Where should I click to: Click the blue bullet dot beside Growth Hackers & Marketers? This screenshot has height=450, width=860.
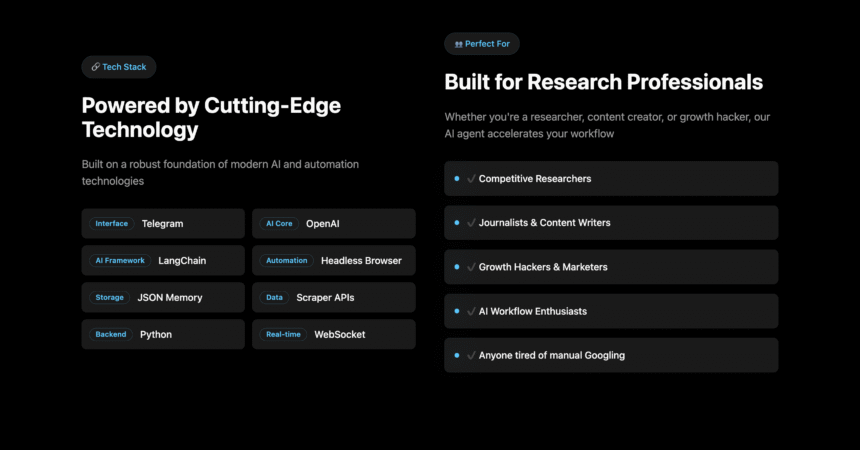pos(457,267)
